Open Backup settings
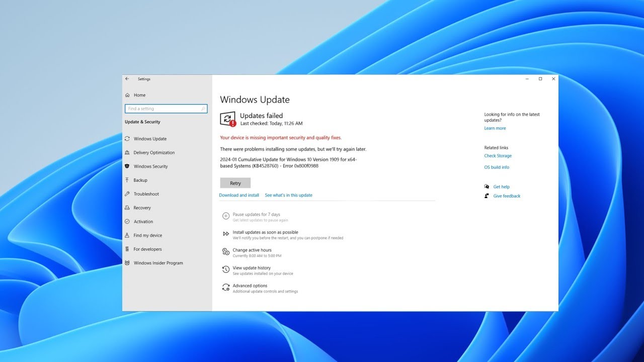 (140, 180)
